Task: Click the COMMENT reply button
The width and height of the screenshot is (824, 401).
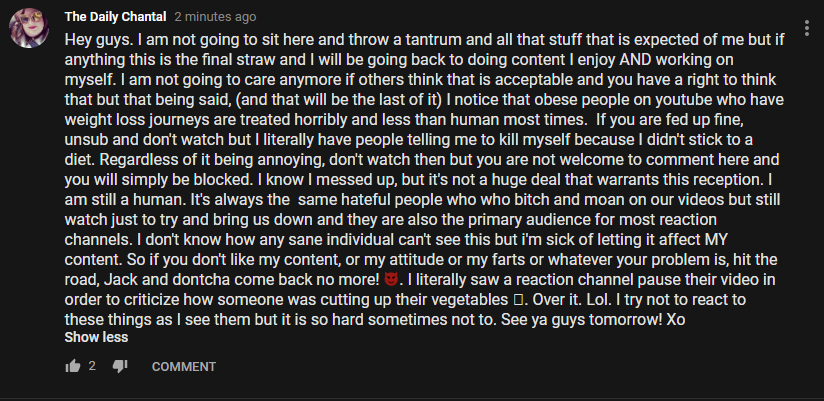Action: (x=183, y=367)
